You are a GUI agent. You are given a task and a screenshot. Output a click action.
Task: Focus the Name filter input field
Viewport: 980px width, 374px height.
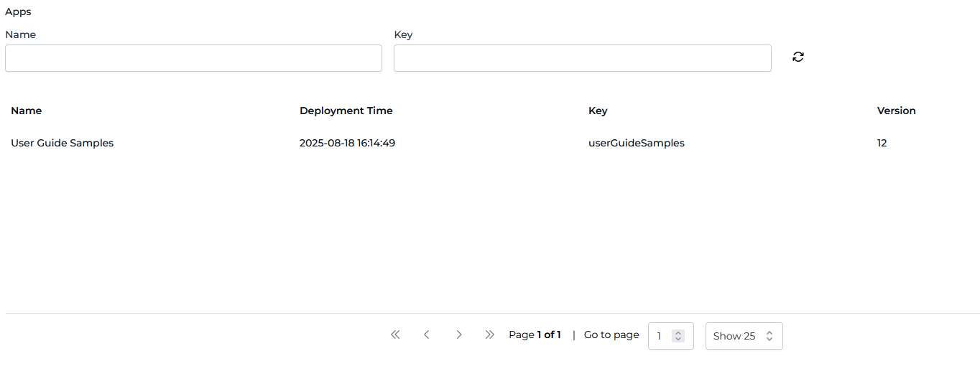tap(193, 58)
